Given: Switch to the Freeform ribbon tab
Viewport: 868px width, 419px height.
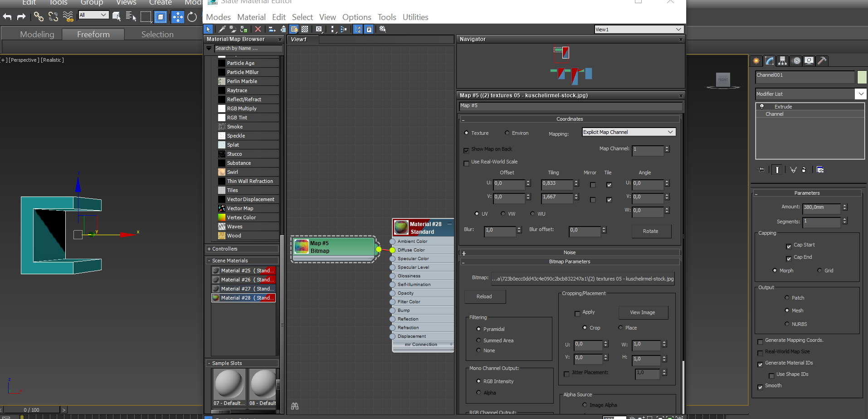Looking at the screenshot, I should (93, 34).
